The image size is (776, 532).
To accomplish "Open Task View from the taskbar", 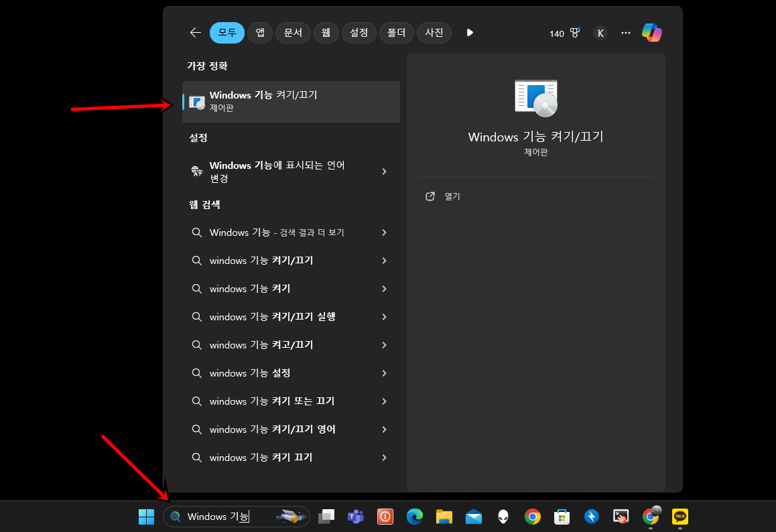I will tap(326, 517).
